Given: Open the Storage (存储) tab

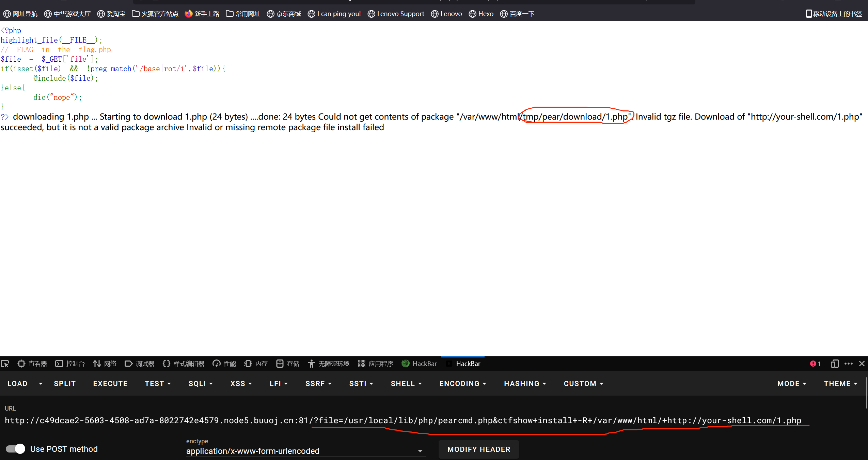Looking at the screenshot, I should (288, 364).
